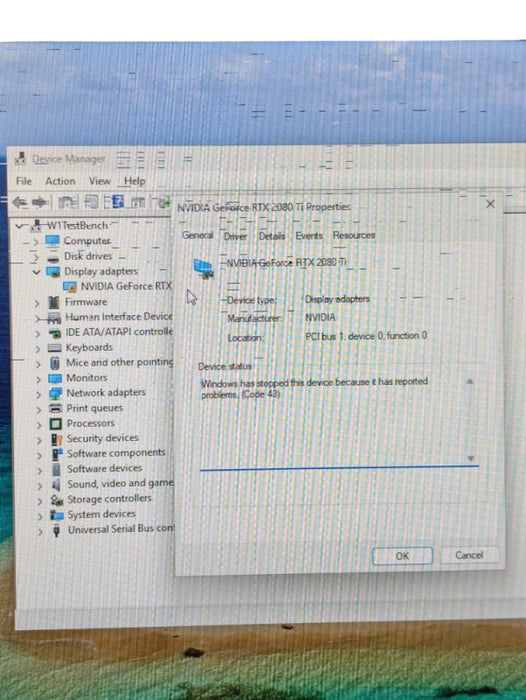Image resolution: width=526 pixels, height=700 pixels.
Task: Click the NVIDIA device warning icon
Action: [x=70, y=287]
